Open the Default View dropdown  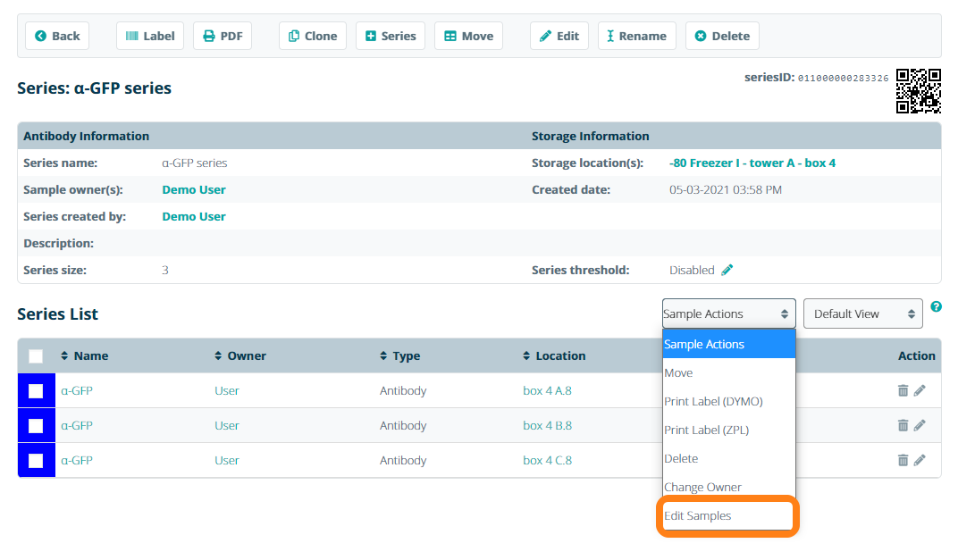[x=862, y=313]
